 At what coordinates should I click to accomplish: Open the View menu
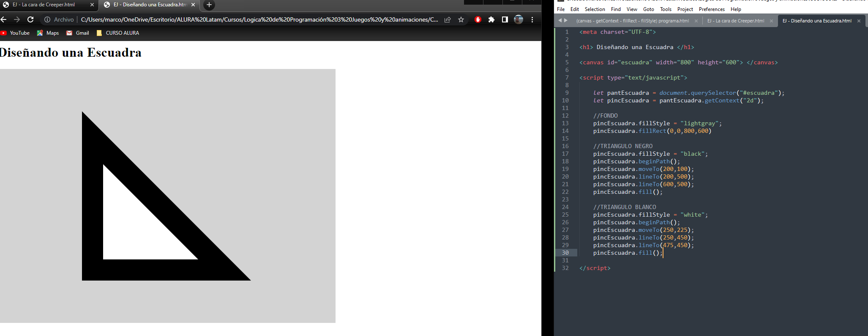click(x=632, y=9)
